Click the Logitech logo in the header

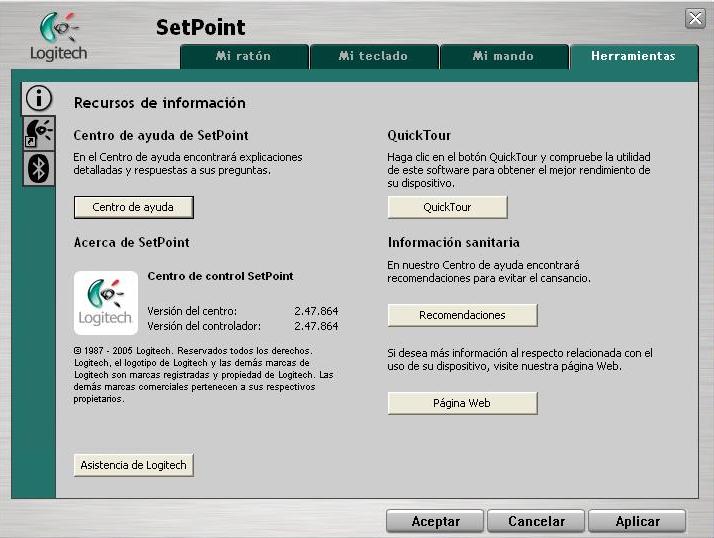click(x=58, y=37)
